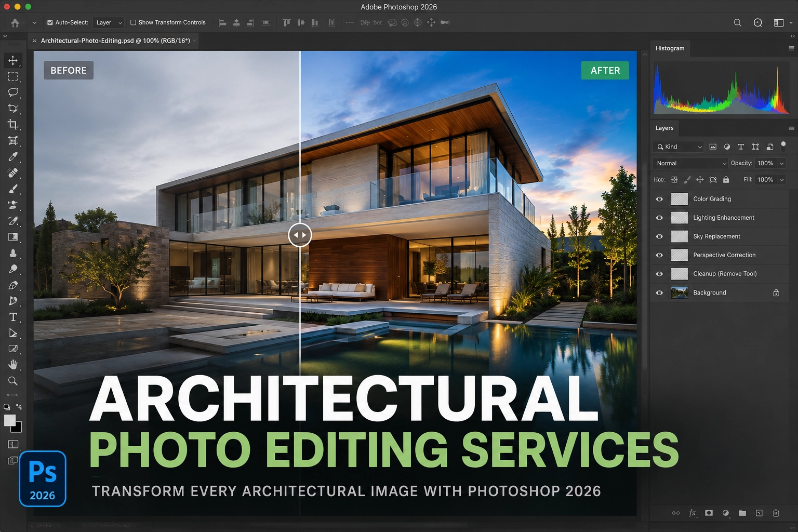Add a layer mask icon
Screen dimensions: 798x532
[709, 513]
